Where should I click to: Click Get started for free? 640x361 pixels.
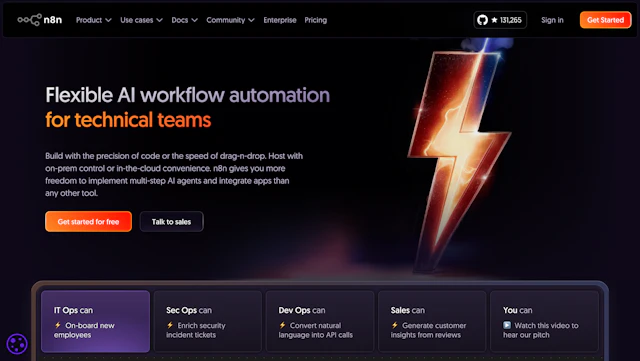click(89, 222)
